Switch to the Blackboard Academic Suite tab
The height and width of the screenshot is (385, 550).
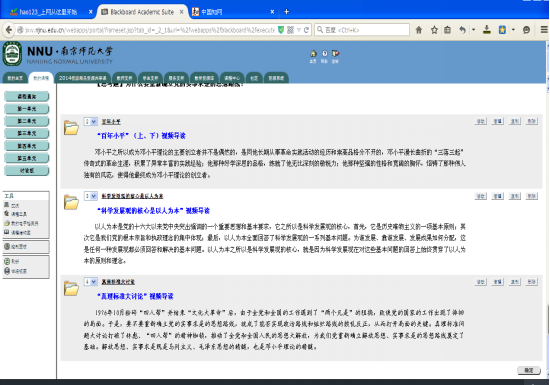(x=142, y=12)
